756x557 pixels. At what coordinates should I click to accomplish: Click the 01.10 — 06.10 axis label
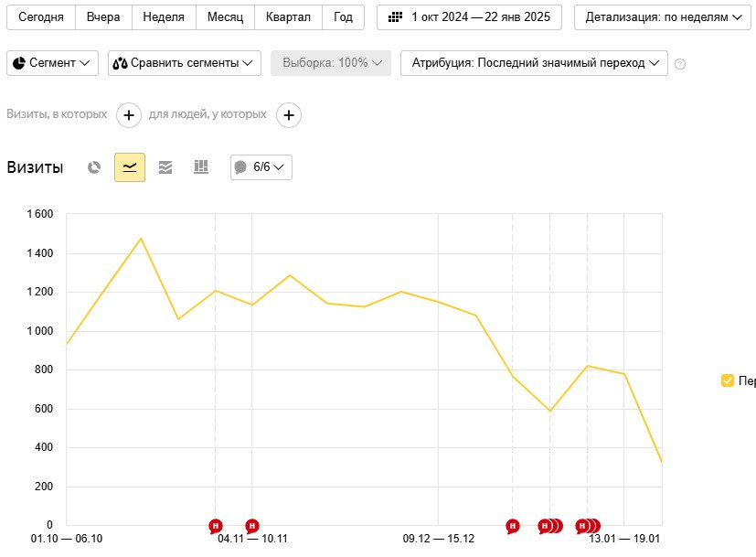(67, 539)
